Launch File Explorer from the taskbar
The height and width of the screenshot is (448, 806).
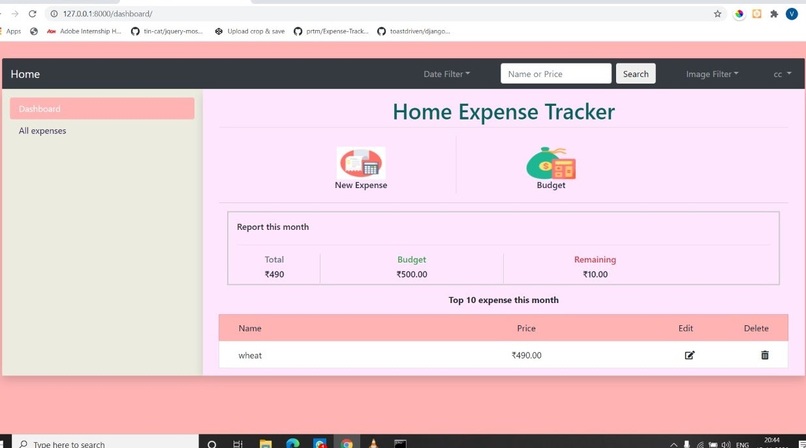coord(265,443)
